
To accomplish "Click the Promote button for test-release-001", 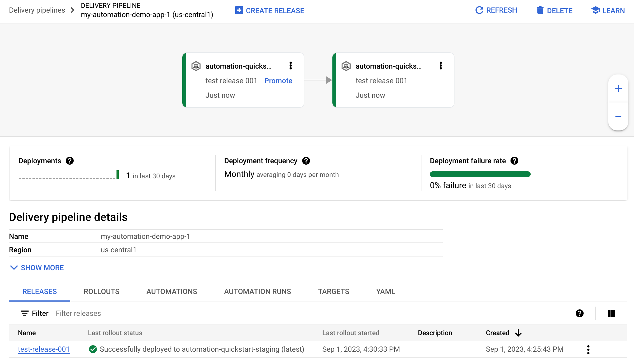I will (x=278, y=80).
